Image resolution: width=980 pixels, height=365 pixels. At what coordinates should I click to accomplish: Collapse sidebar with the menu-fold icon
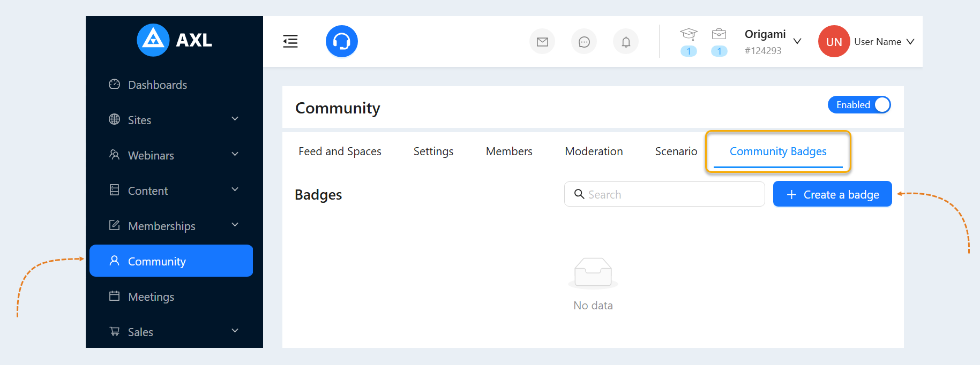[x=290, y=41]
